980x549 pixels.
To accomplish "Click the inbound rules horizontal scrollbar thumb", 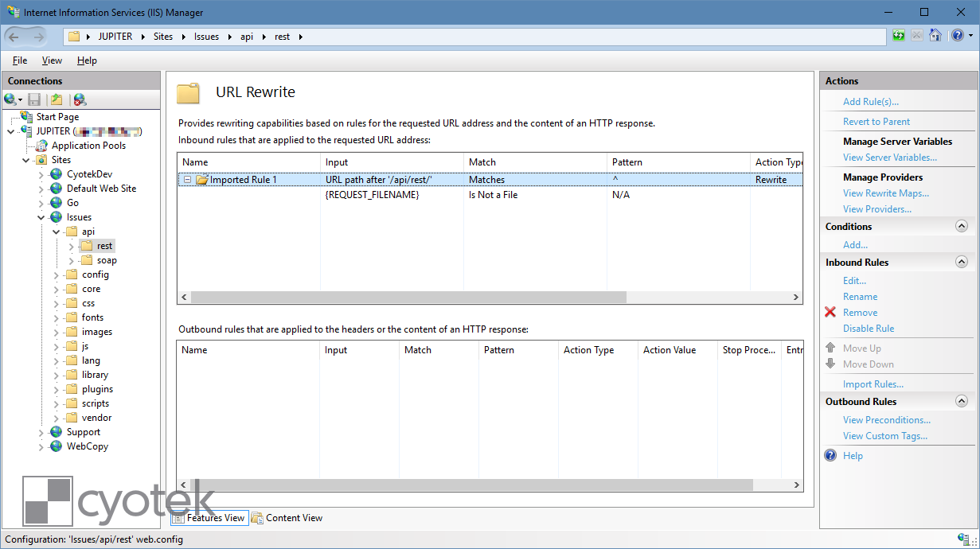I will point(408,297).
